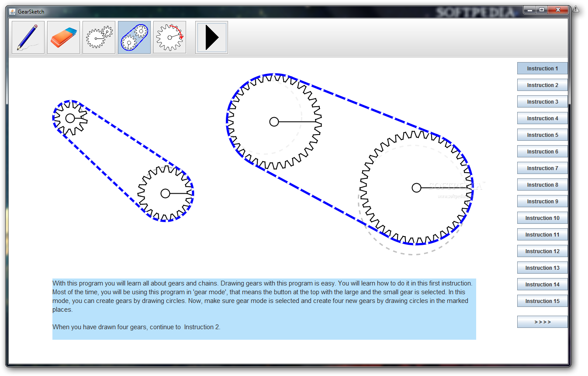Select the gear rotation arrow tool
The height and width of the screenshot is (376, 588).
[x=169, y=38]
